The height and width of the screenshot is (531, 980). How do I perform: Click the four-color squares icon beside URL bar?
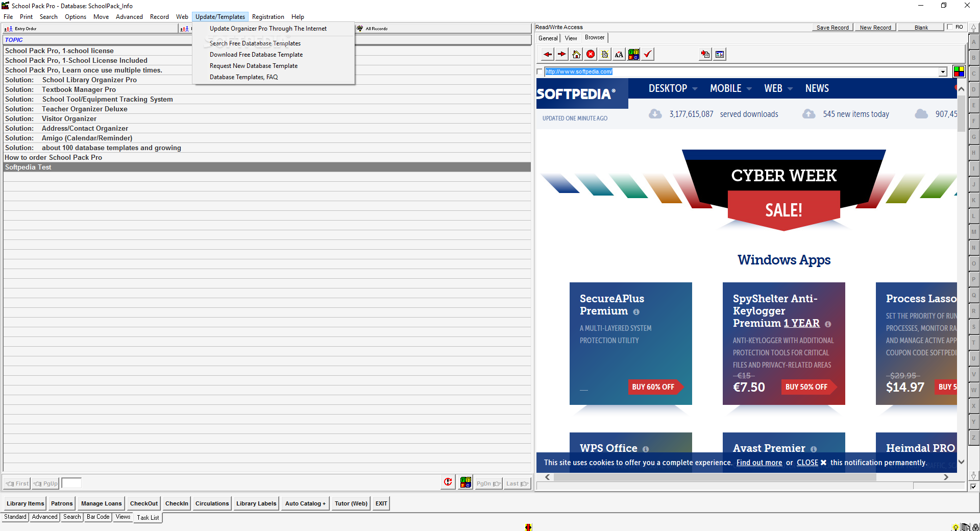pyautogui.click(x=959, y=71)
